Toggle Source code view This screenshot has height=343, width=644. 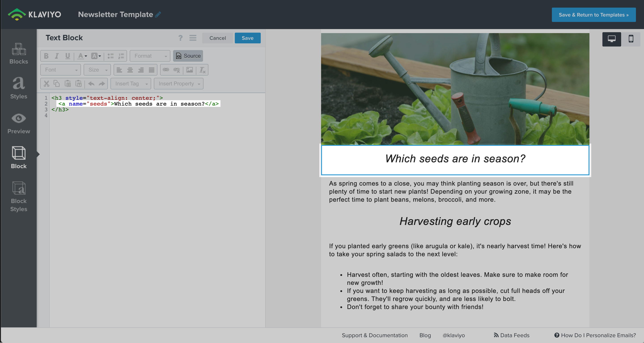pos(188,56)
